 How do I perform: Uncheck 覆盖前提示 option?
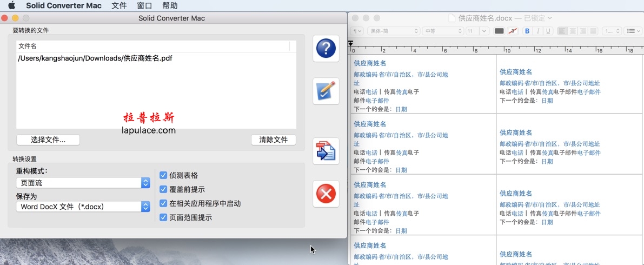163,189
